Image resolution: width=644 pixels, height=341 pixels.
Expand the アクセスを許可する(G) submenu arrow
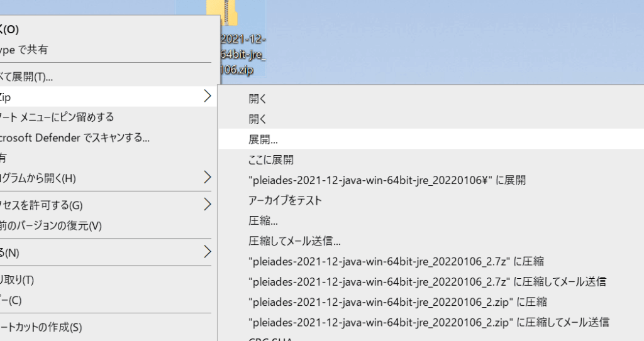click(207, 205)
